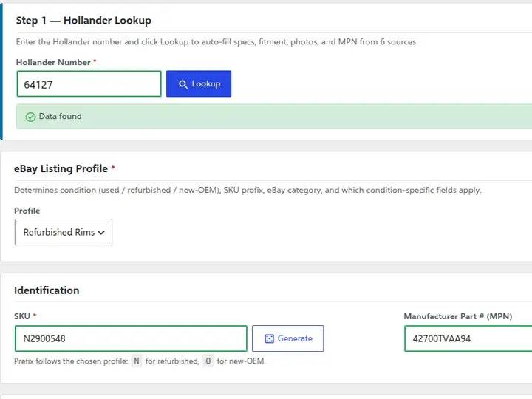
Task: Click the 'Profile' field label
Action: tap(27, 211)
